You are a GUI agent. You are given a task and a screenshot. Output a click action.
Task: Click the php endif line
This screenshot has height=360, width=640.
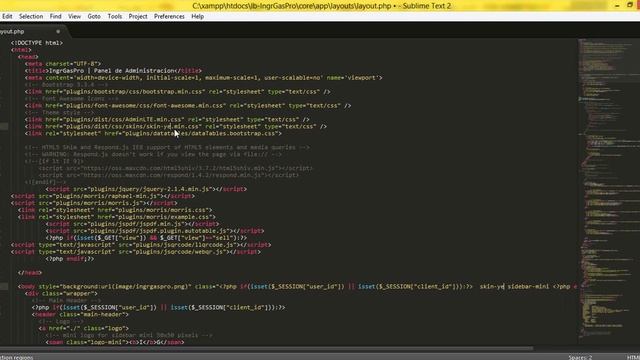pyautogui.click(x=70, y=258)
